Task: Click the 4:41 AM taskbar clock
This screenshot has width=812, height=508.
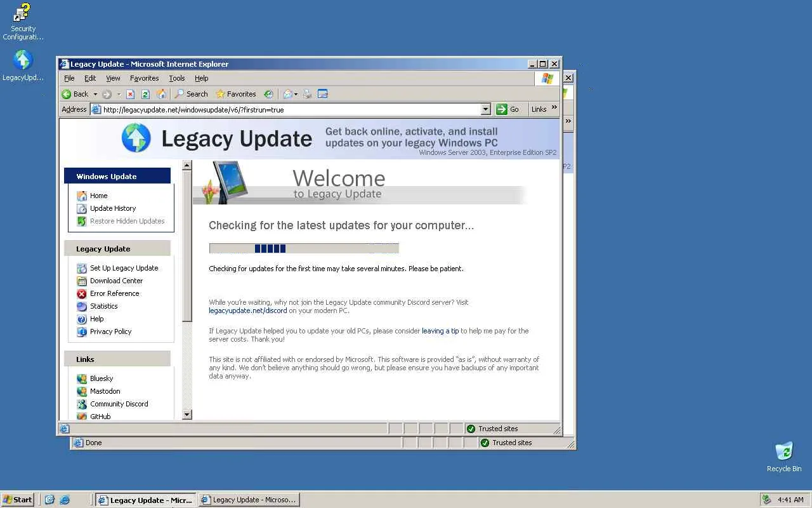Action: coord(791,500)
